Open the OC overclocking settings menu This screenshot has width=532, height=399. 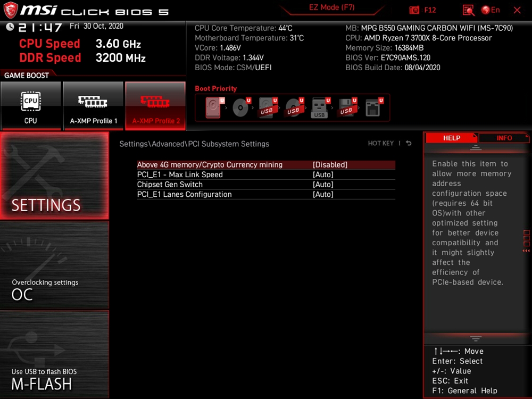click(54, 265)
